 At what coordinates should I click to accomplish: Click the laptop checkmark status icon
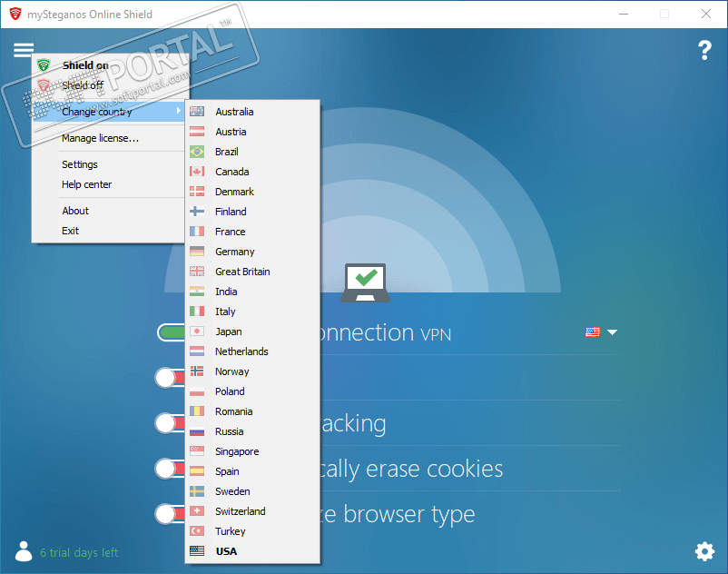click(x=366, y=282)
